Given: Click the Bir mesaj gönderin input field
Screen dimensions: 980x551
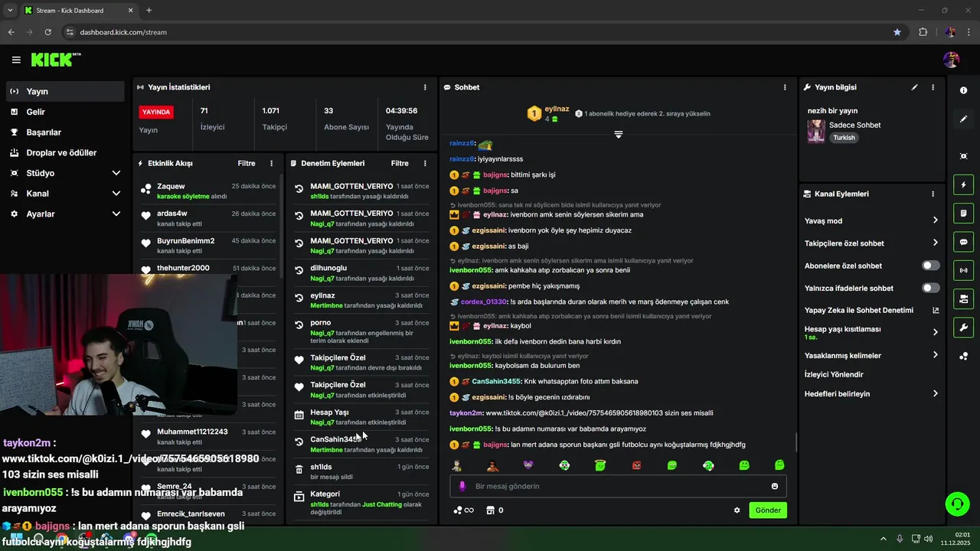Looking at the screenshot, I should tap(618, 486).
